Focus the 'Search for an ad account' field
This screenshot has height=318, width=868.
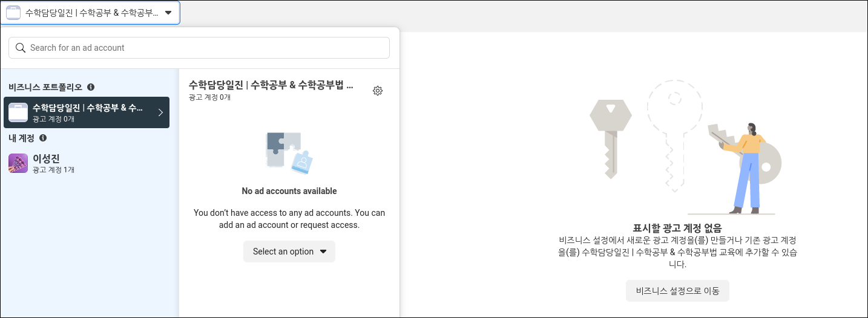point(206,48)
